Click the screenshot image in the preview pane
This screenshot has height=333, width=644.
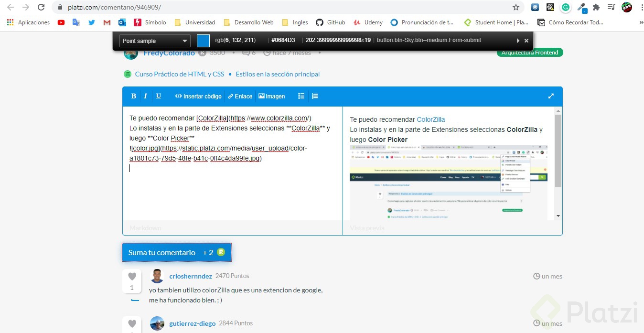(x=449, y=183)
